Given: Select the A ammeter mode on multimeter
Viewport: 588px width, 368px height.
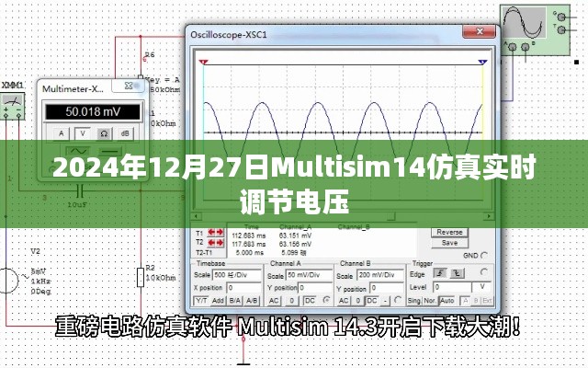Looking at the screenshot, I should [x=62, y=134].
